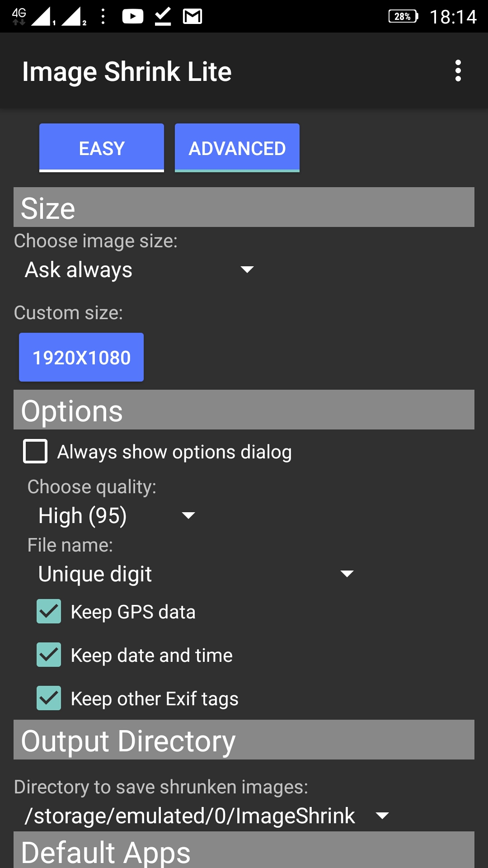Uncheck Keep date and time
This screenshot has width=488, height=868.
tap(49, 655)
